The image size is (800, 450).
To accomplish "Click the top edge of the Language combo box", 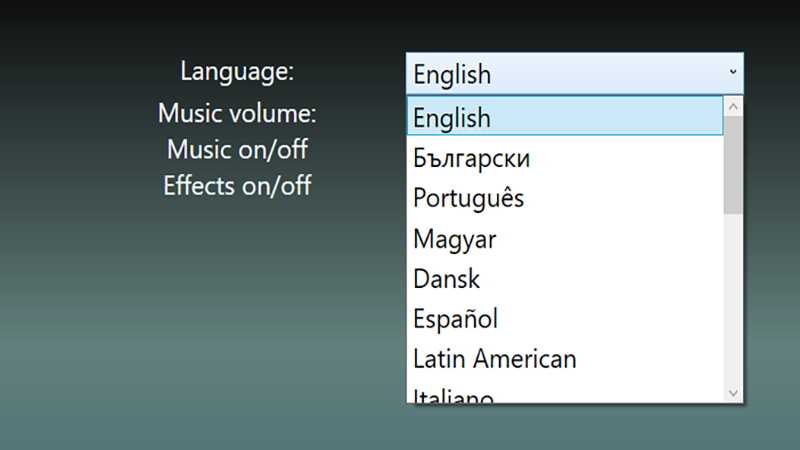I will tap(574, 54).
